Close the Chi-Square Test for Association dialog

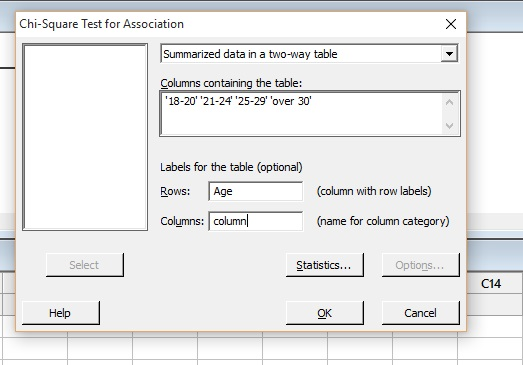coord(451,24)
